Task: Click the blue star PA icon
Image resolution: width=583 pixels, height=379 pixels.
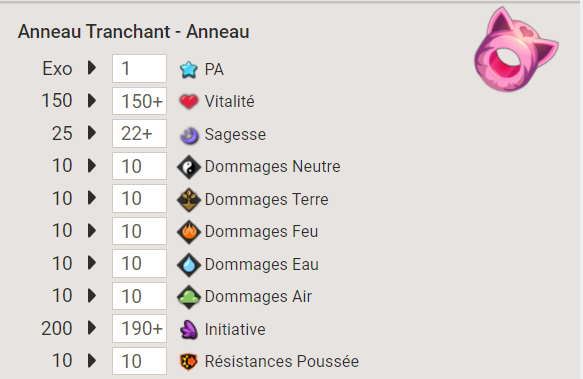Action: coord(189,70)
